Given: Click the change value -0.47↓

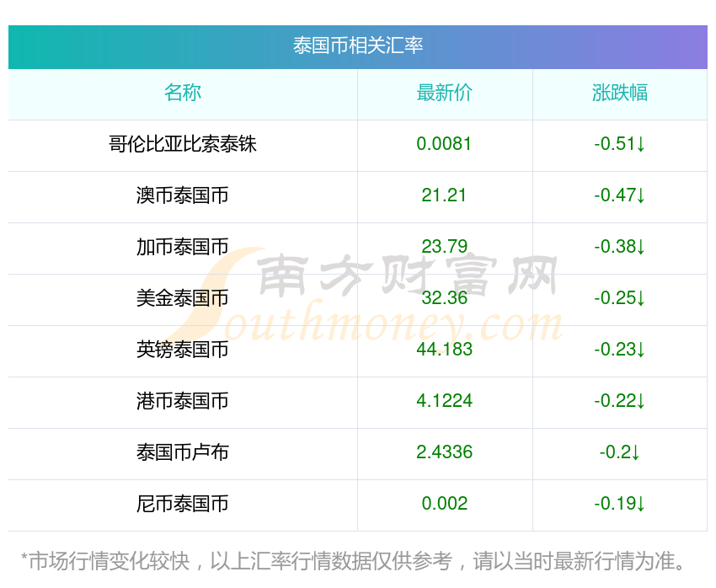Looking at the screenshot, I should [620, 195].
